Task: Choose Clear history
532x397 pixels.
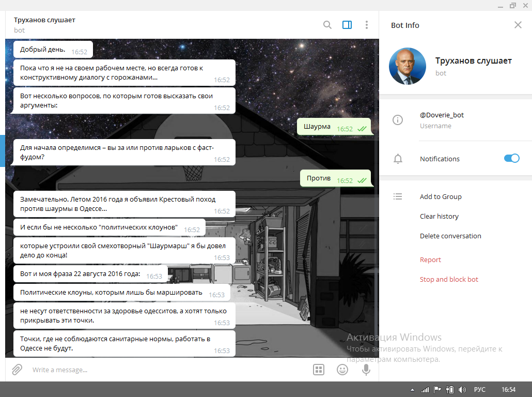Action: point(439,216)
